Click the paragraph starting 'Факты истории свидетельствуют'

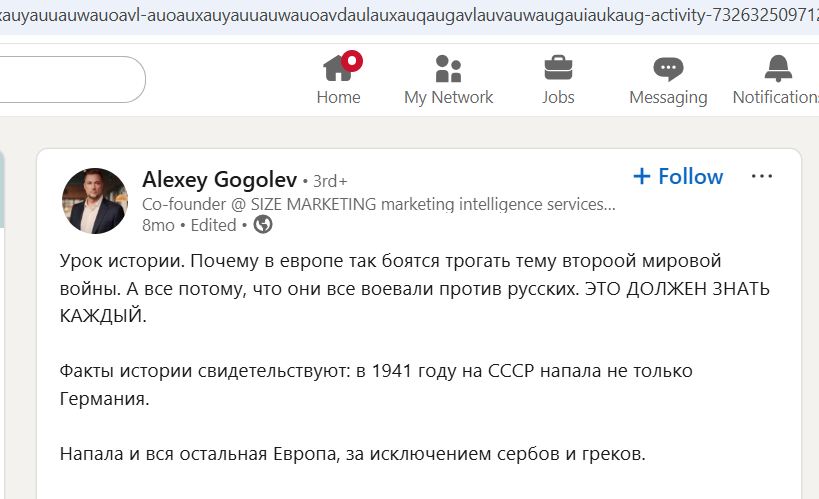click(x=376, y=371)
